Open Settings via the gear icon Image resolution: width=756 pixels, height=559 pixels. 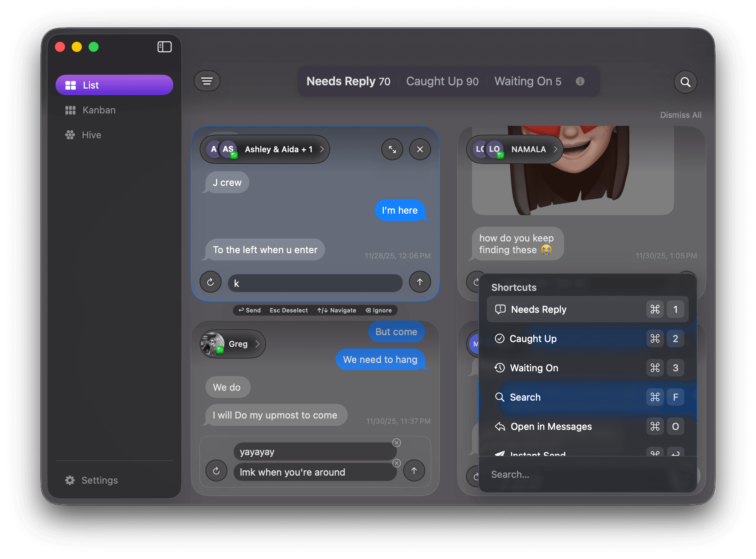[91, 480]
